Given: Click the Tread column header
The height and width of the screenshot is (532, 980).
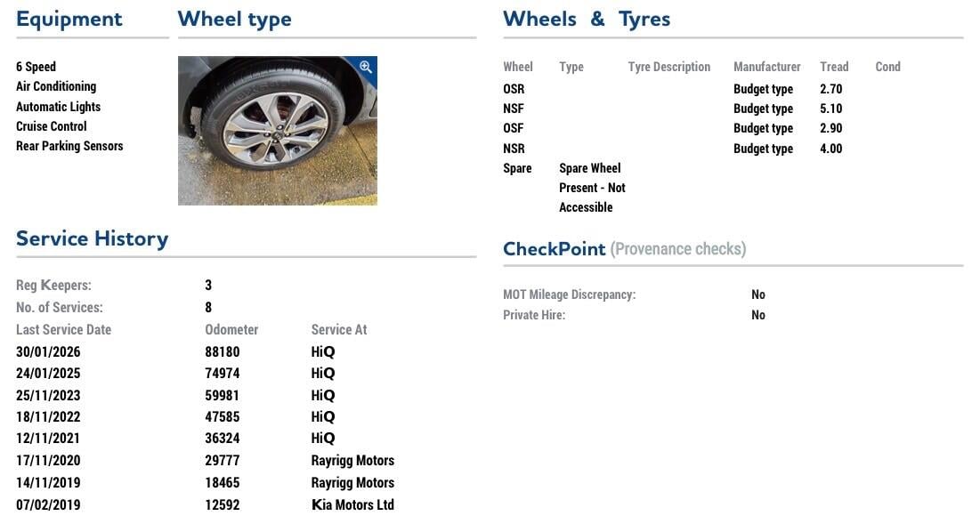Looking at the screenshot, I should pos(834,67).
